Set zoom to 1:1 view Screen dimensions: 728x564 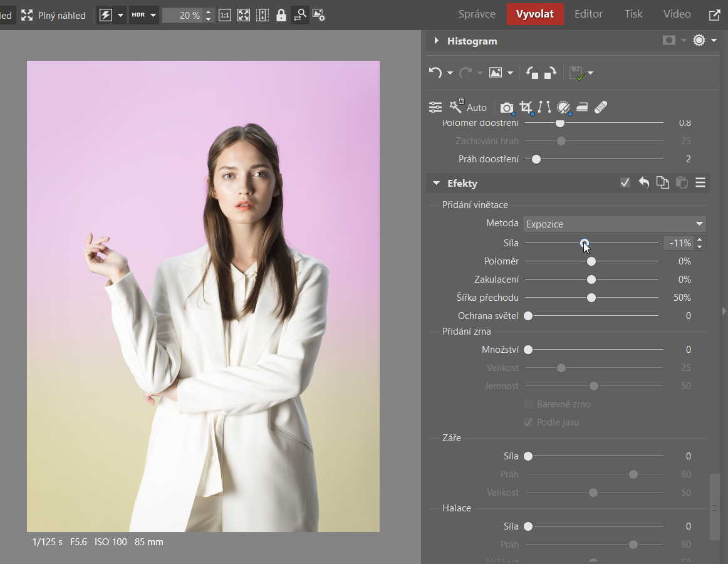coord(225,15)
